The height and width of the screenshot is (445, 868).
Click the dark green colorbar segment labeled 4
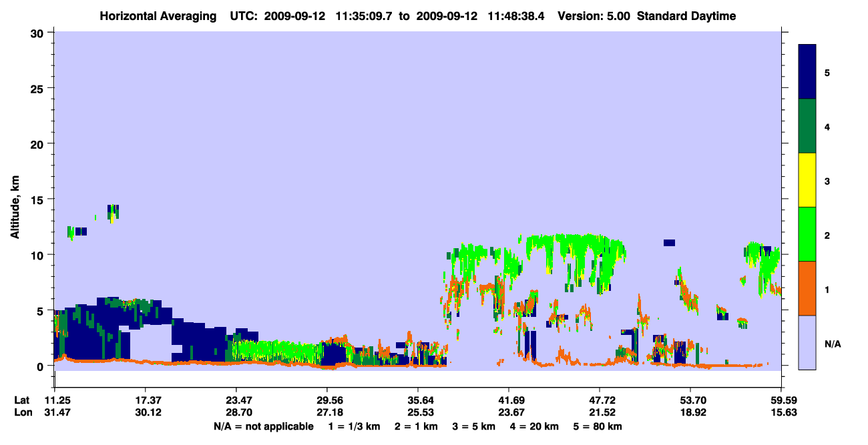[807, 126]
